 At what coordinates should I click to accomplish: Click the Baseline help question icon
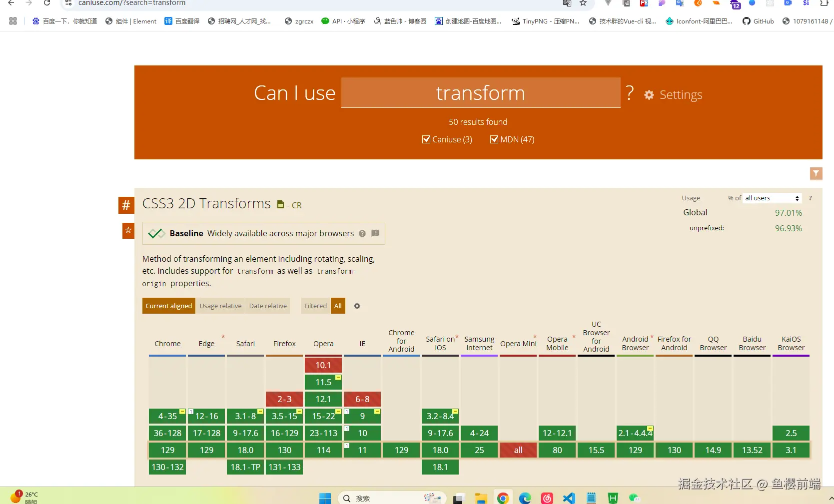362,233
